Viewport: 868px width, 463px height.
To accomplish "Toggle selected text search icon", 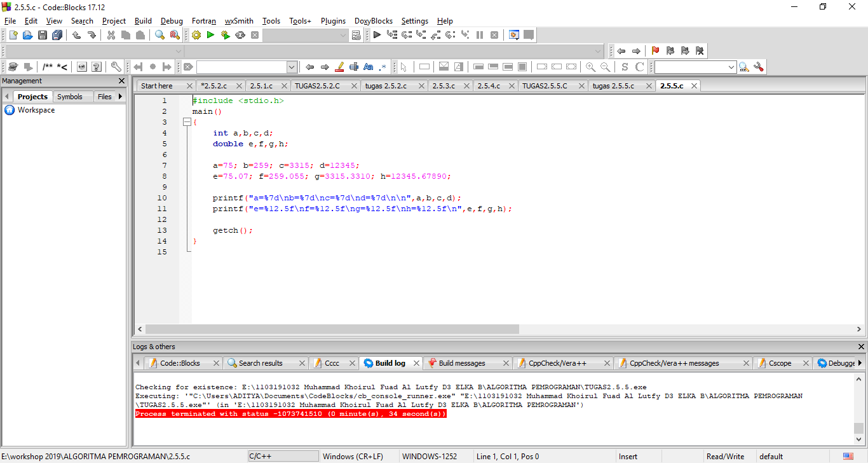I will 354,67.
